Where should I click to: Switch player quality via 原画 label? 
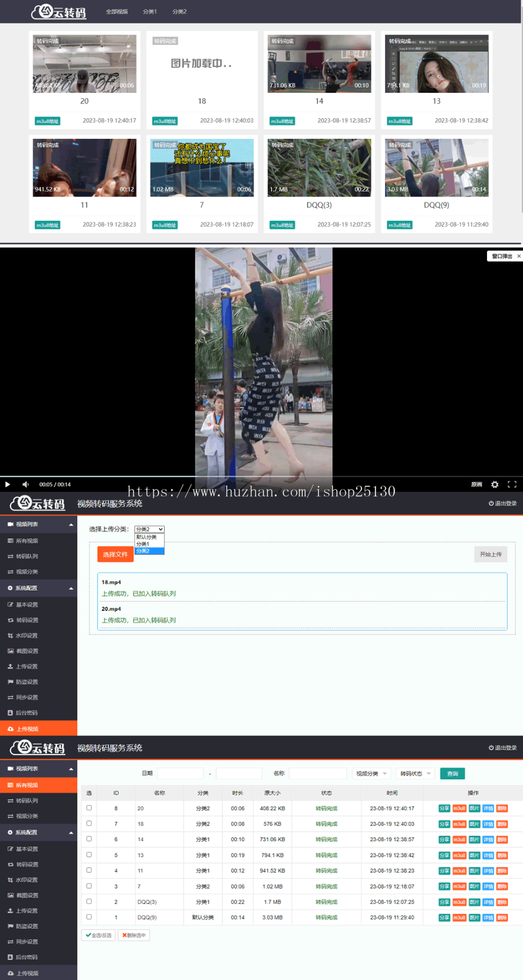(477, 484)
